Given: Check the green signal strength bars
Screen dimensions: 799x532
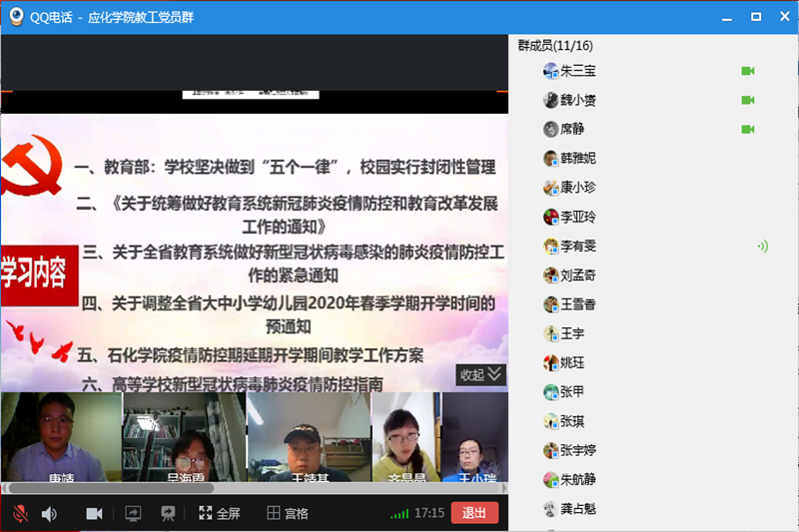Looking at the screenshot, I should 399,513.
